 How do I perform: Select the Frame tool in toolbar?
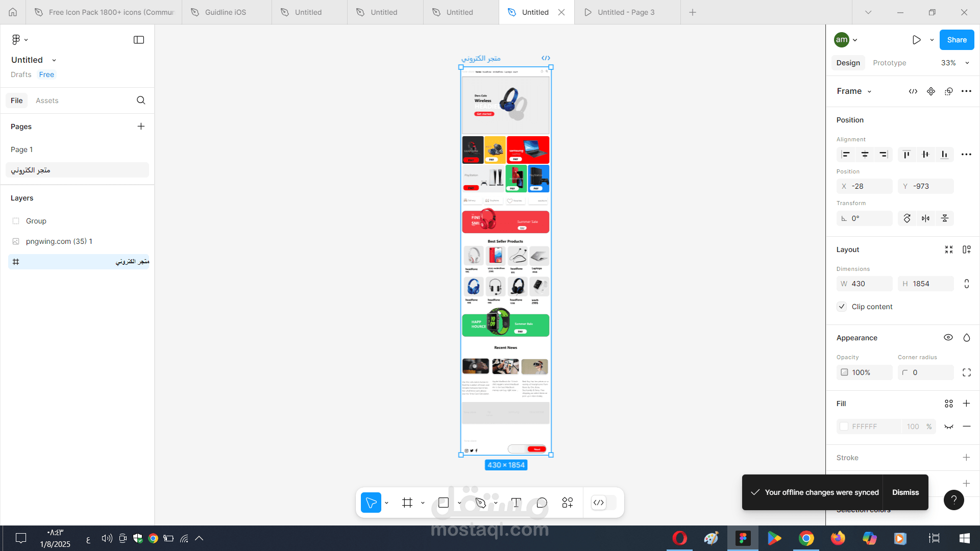coord(407,503)
